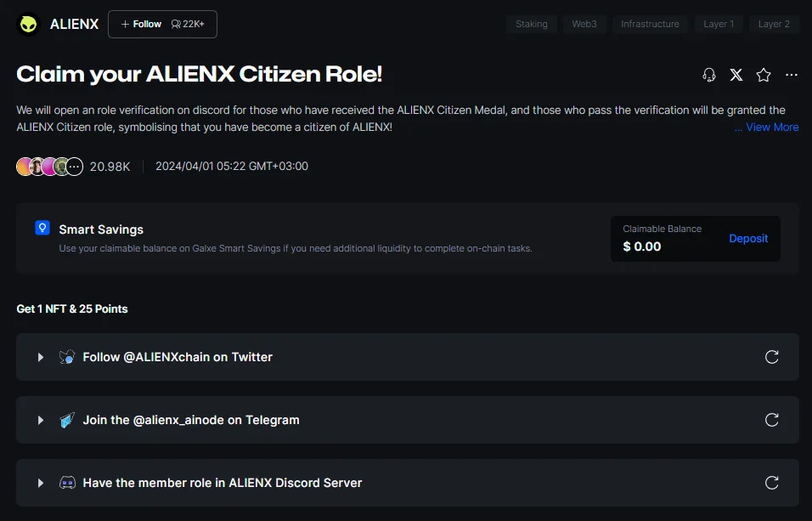Click the Smart Savings lightbulb icon
Viewport: 812px width, 521px height.
tap(42, 228)
